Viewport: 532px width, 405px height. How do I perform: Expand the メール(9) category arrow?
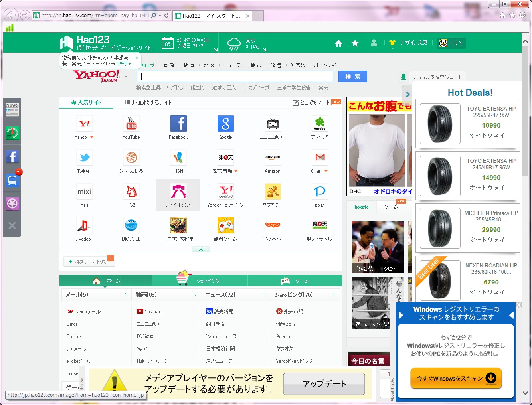125,295
